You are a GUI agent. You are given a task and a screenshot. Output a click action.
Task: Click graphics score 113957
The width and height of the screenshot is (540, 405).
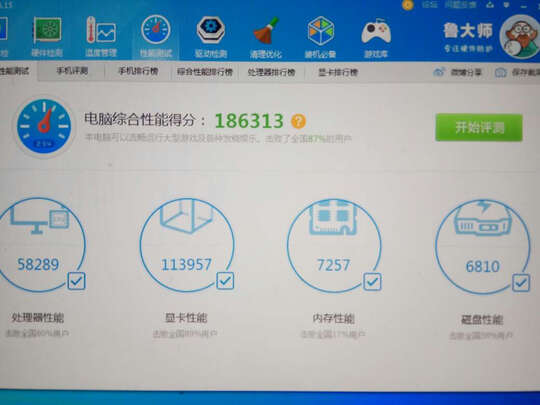pos(186,265)
